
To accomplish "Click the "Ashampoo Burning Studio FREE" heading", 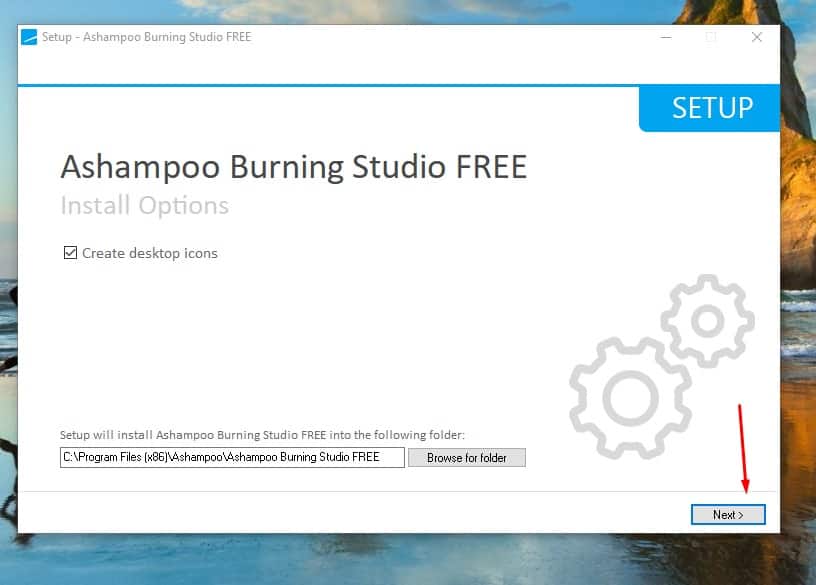I will [293, 166].
